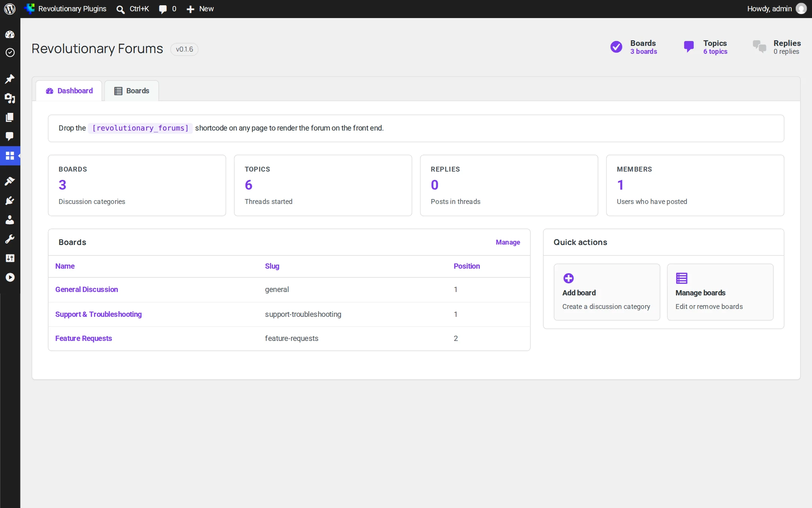812x508 pixels.
Task: Open Tools wrench icon
Action: (x=10, y=239)
